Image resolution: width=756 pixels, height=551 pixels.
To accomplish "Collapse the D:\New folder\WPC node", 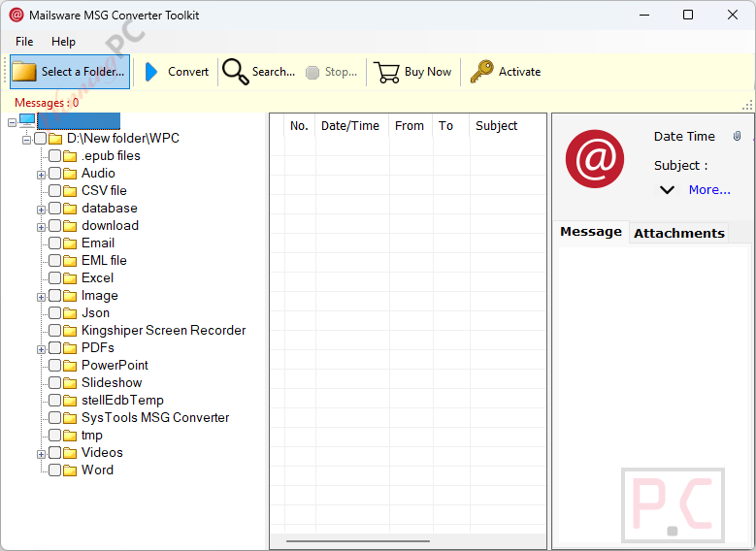I will [27, 140].
